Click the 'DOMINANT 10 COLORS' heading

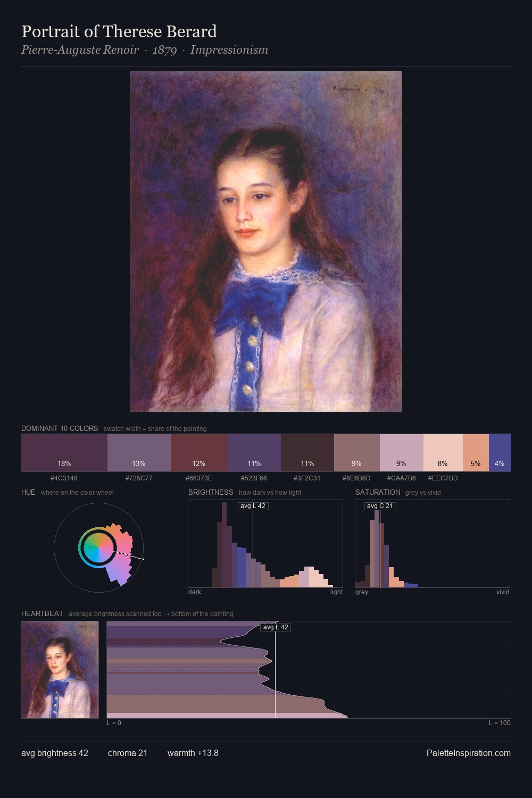click(x=60, y=428)
